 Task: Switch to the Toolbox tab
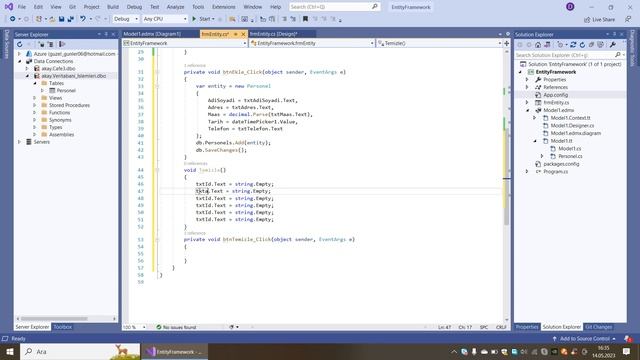tap(62, 327)
